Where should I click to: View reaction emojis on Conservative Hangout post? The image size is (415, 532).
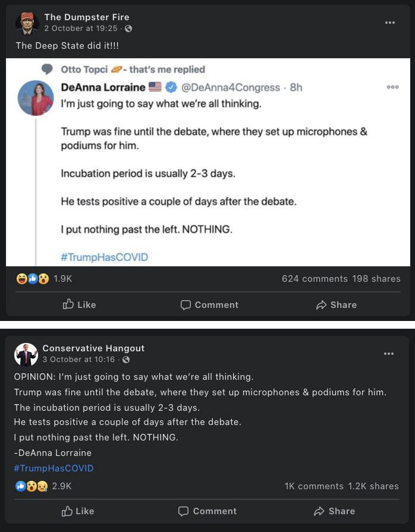tap(32, 486)
